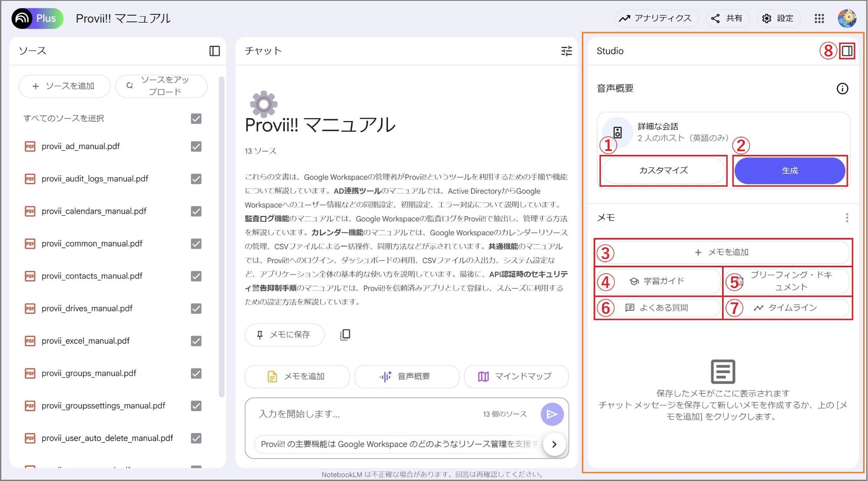Viewport: 868px width, 481px height.
Task: Generate a タイムライン timeline
Action: 787,308
